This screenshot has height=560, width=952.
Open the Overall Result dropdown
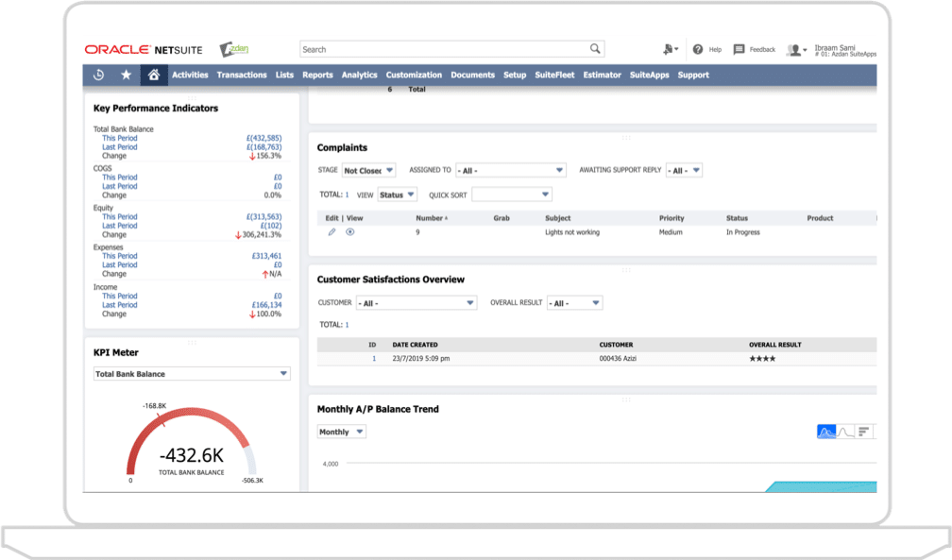(x=574, y=303)
